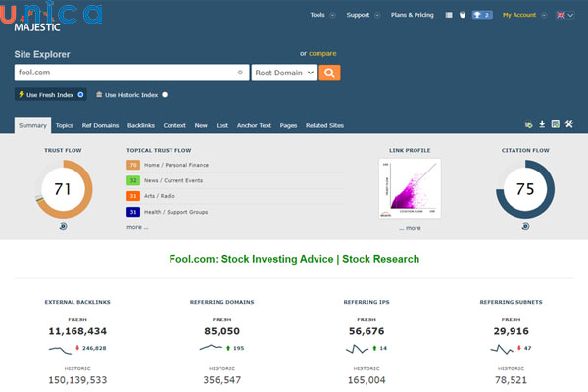
Task: Click the compare link
Action: pyautogui.click(x=323, y=53)
